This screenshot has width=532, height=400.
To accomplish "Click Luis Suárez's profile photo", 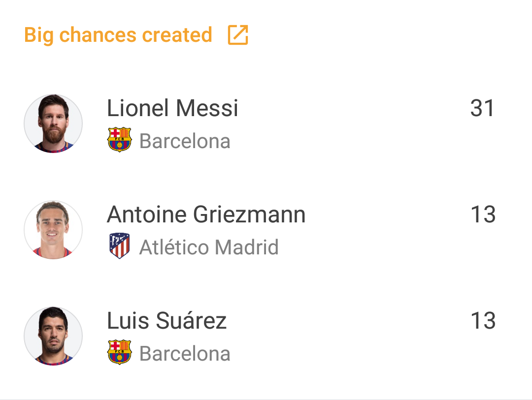I will tap(53, 336).
